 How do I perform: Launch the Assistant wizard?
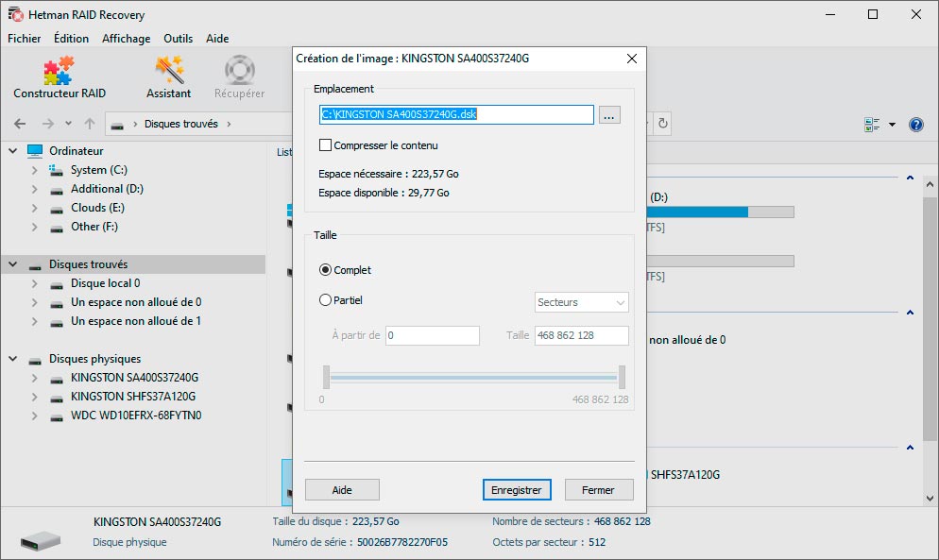169,77
